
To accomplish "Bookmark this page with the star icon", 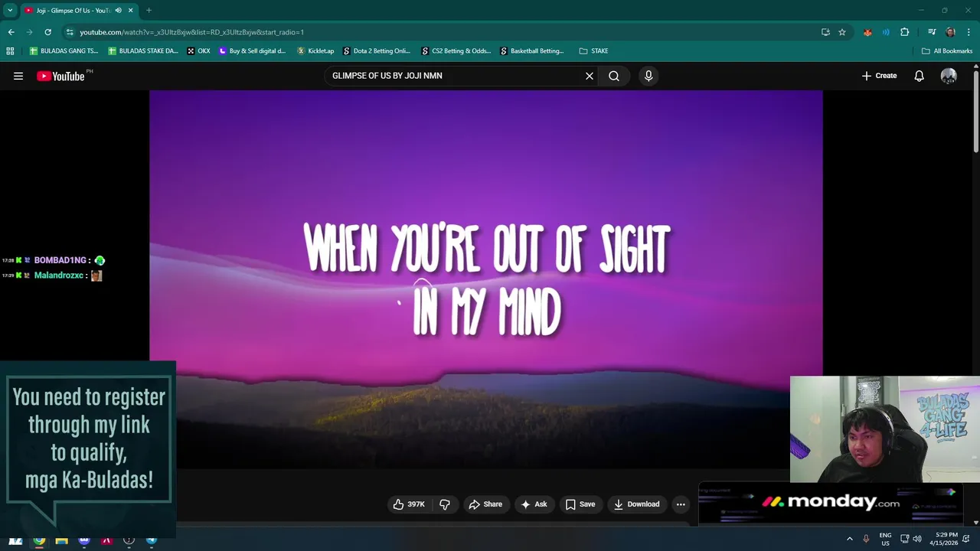I will point(842,32).
